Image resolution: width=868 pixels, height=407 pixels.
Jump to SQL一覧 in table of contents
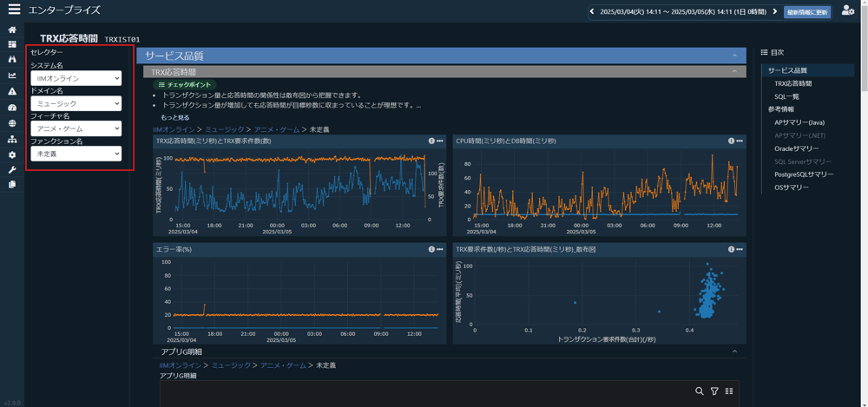coord(786,96)
